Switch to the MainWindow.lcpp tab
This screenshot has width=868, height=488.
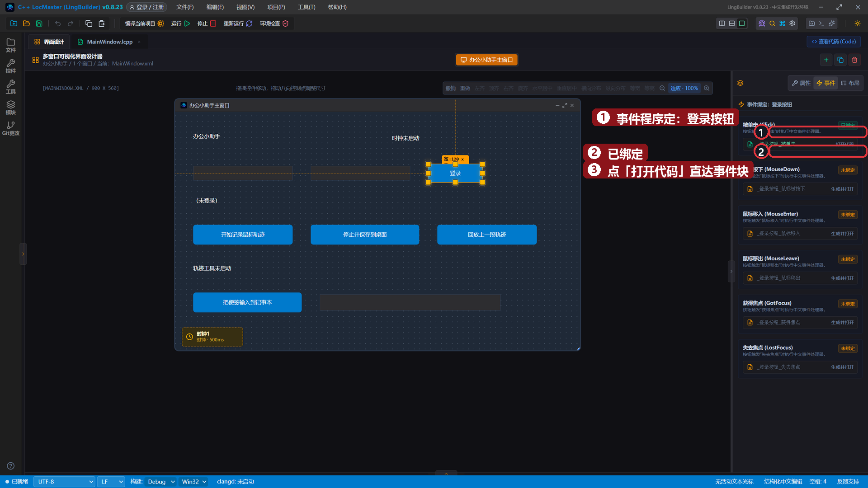[x=109, y=42]
